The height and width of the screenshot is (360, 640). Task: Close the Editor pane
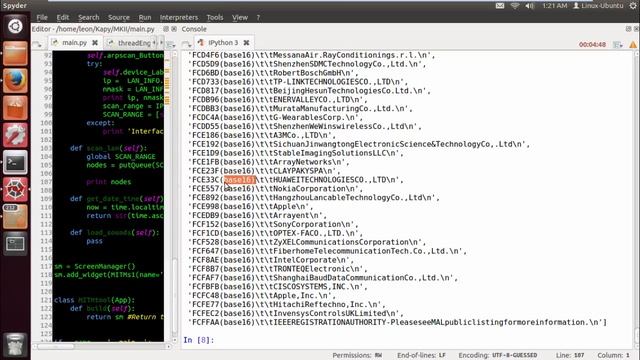tap(174, 29)
